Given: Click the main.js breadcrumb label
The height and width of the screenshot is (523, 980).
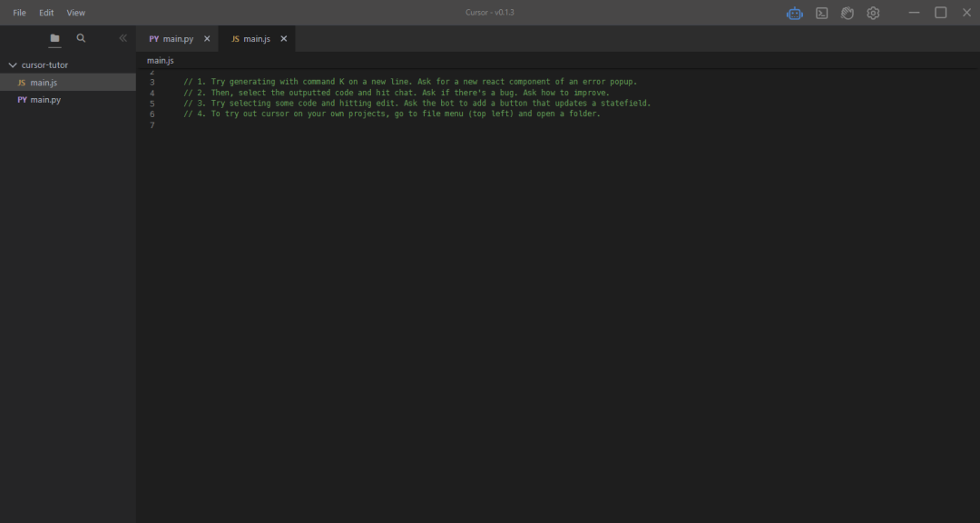Looking at the screenshot, I should pyautogui.click(x=161, y=61).
